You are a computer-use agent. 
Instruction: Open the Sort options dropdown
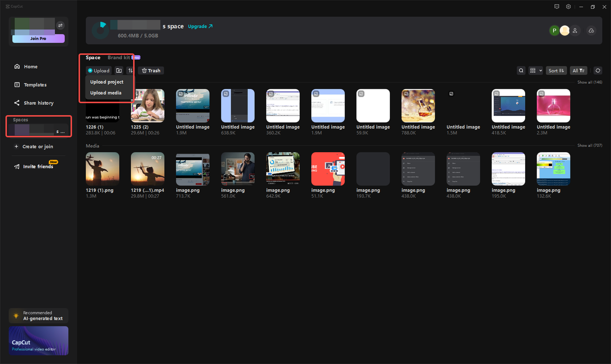tap(556, 70)
